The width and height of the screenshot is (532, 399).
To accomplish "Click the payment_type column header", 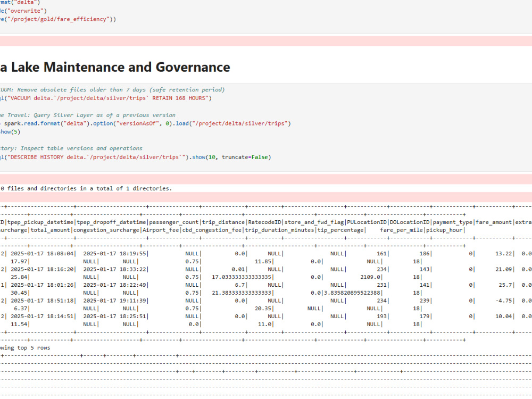I will (453, 222).
